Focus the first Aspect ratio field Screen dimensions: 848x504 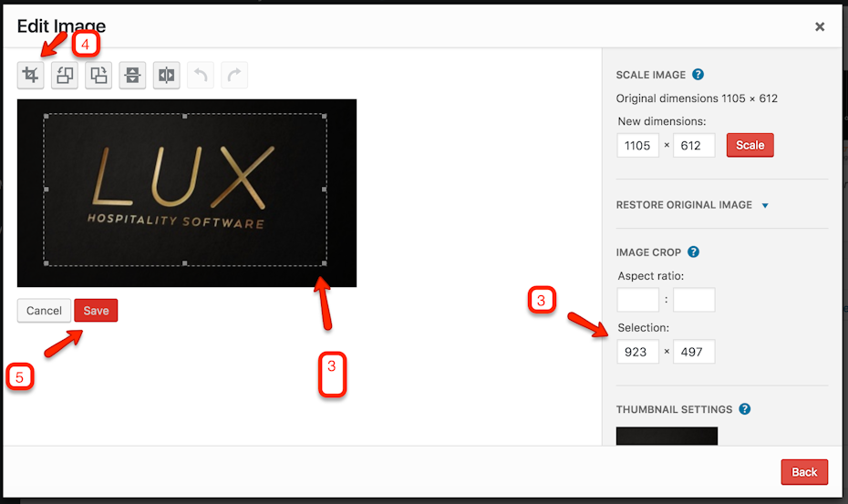pos(637,300)
